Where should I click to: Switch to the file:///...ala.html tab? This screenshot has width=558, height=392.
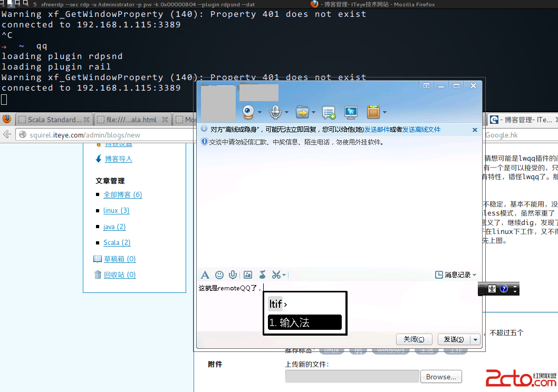(x=132, y=120)
